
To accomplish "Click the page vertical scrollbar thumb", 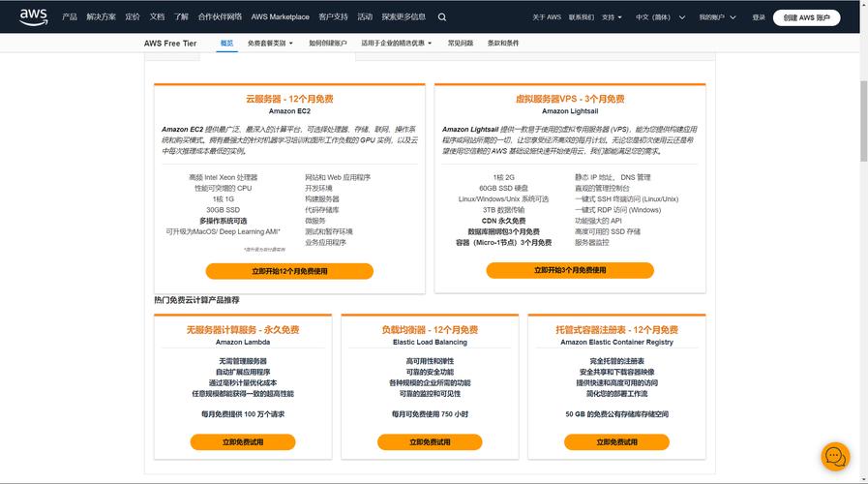I will tap(863, 121).
